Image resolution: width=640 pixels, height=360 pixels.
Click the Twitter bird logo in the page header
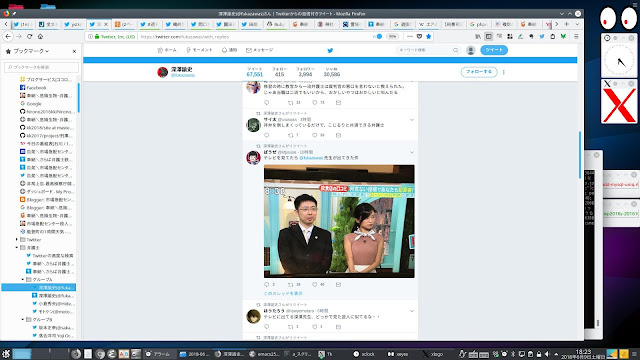tap(330, 50)
